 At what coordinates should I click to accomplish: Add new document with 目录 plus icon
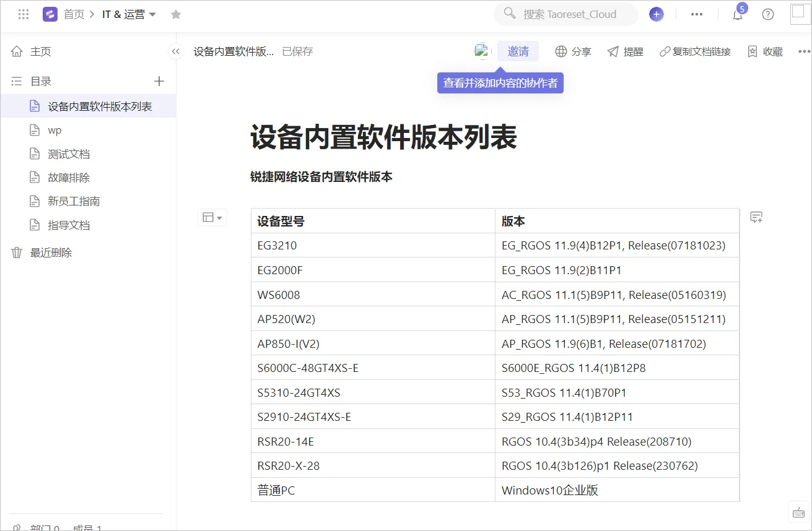(x=159, y=81)
